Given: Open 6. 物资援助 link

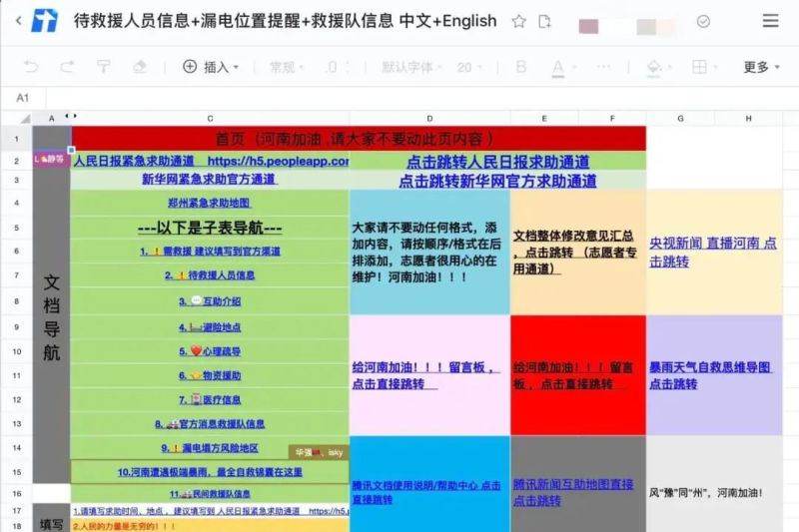Looking at the screenshot, I should pyautogui.click(x=210, y=375).
